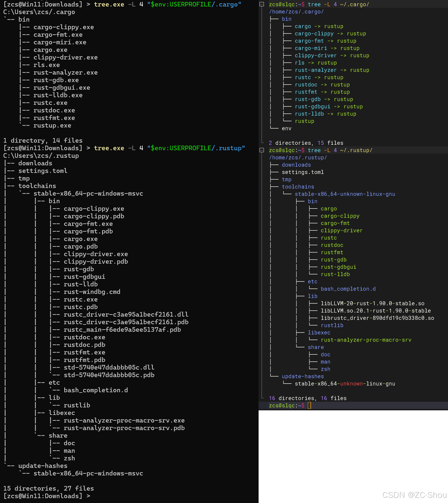Click librustc_driver-890dfd19c9b338c0.so entry
This screenshot has width=448, height=503.
pyautogui.click(x=377, y=318)
